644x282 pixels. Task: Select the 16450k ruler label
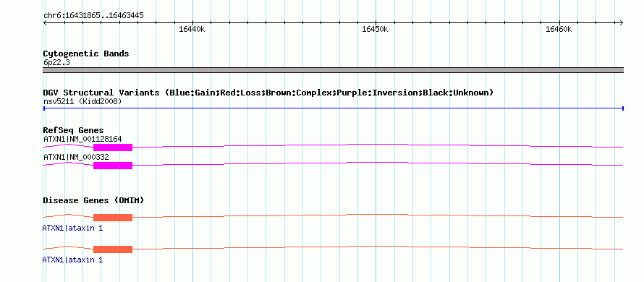375,29
